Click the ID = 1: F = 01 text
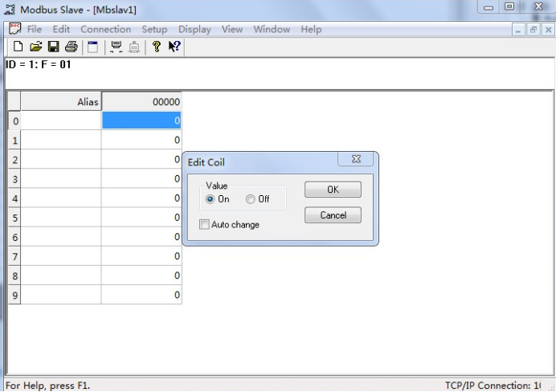This screenshot has height=392, width=556. (x=39, y=64)
